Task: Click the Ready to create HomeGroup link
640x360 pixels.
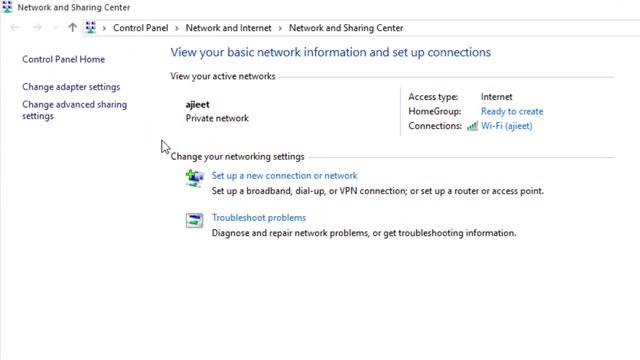Action: (512, 111)
